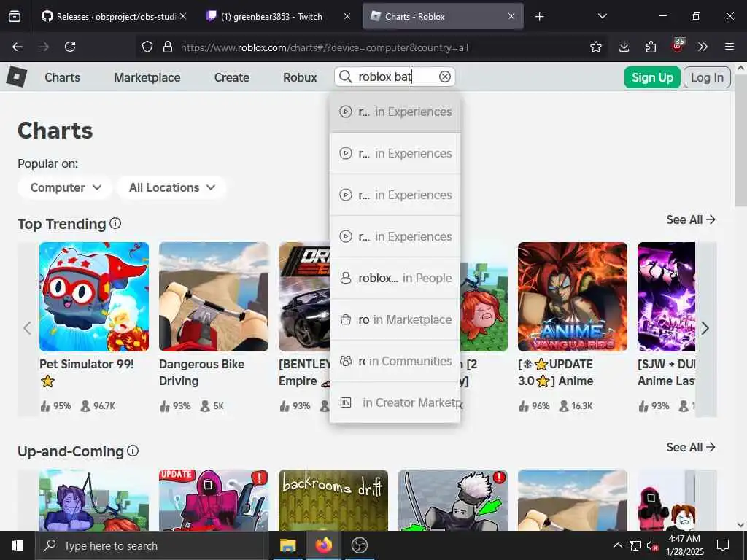
Task: Open the backrooms drift thumbnail
Action: point(333,500)
